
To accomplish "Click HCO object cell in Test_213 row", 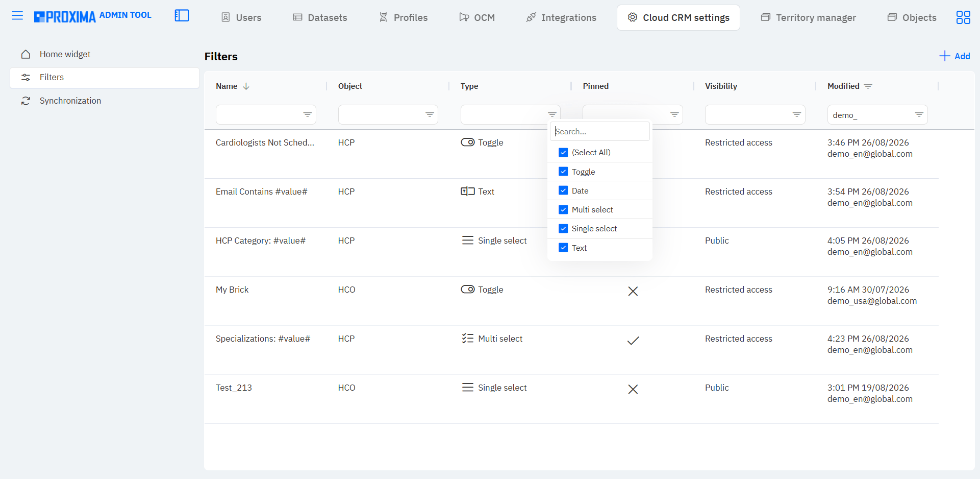I will coord(346,388).
